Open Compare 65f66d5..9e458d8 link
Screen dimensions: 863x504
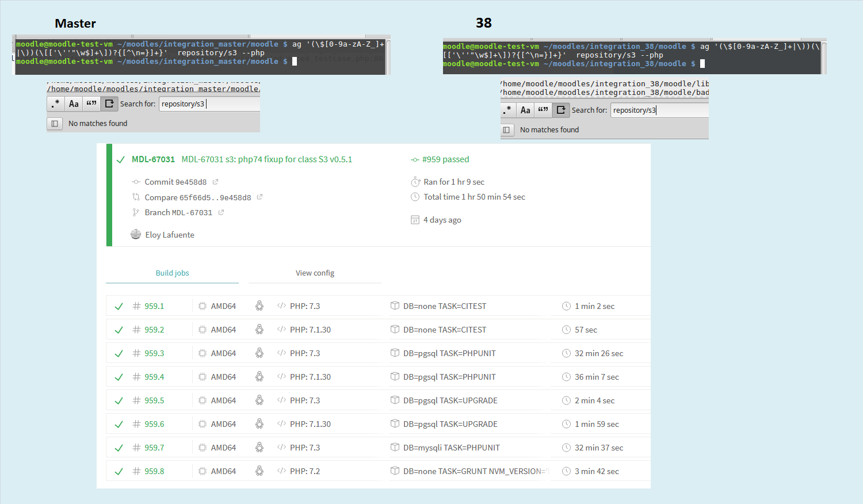pyautogui.click(x=198, y=197)
